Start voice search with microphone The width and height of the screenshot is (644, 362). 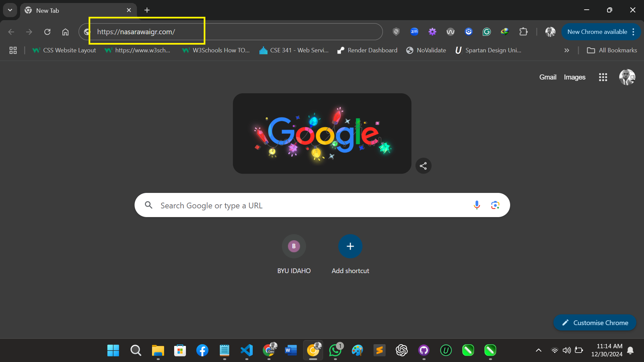click(477, 205)
